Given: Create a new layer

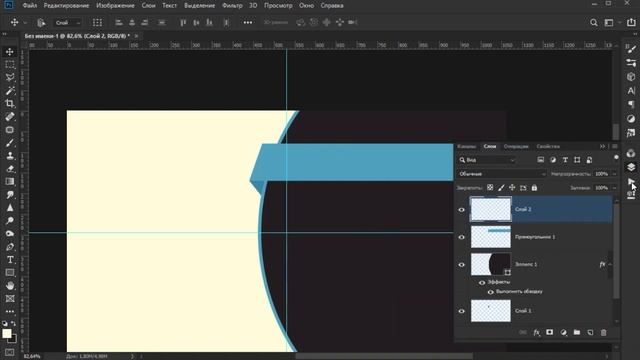Looking at the screenshot, I should [x=590, y=333].
